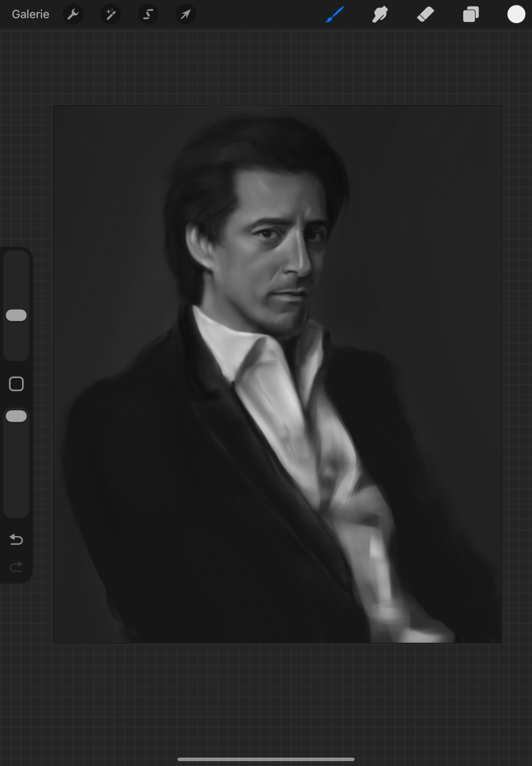Open the Adjustments magic wand menu

coord(111,15)
